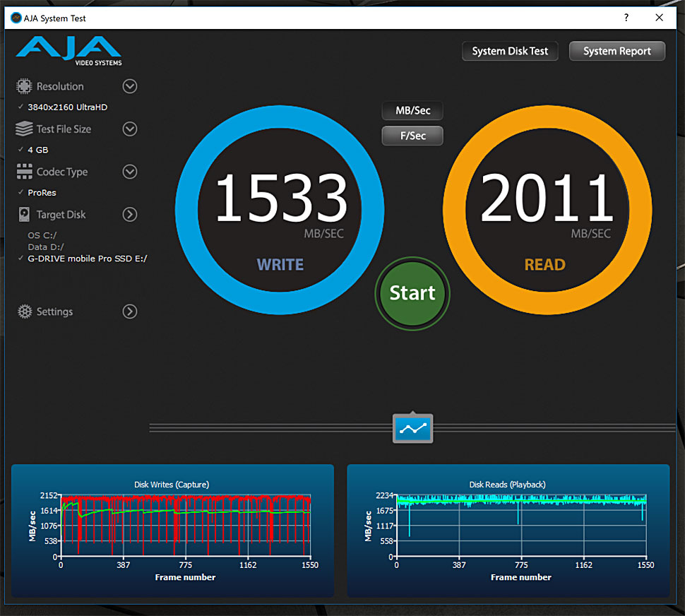Screen dimensions: 685x616
Task: Click the Target Disk drive icon
Action: (x=24, y=214)
